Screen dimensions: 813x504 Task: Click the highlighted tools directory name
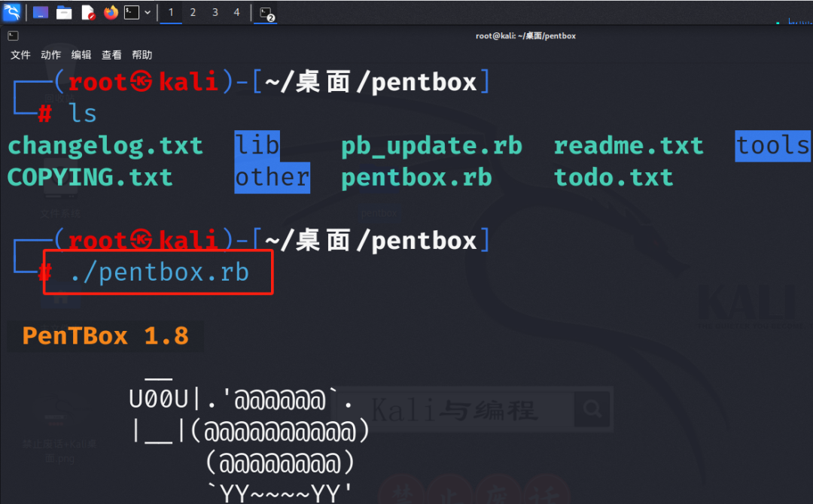[x=772, y=145]
